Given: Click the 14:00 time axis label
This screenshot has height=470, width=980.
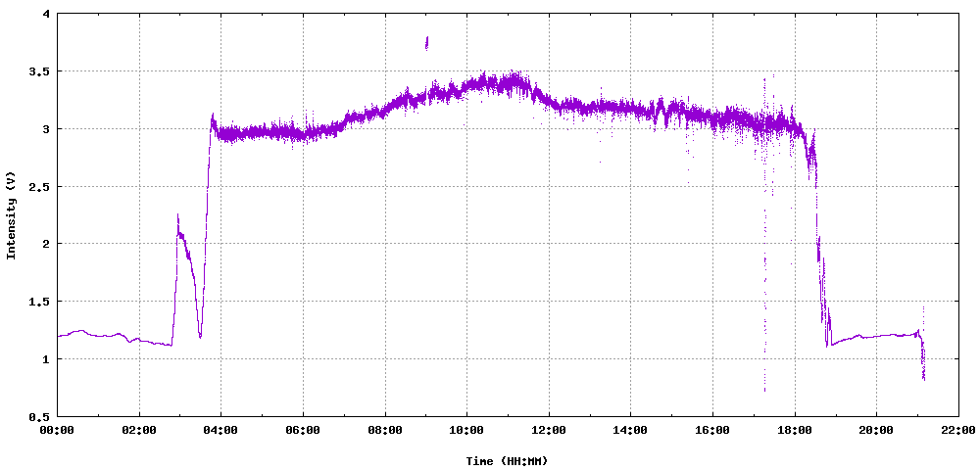Looking at the screenshot, I should (x=630, y=430).
